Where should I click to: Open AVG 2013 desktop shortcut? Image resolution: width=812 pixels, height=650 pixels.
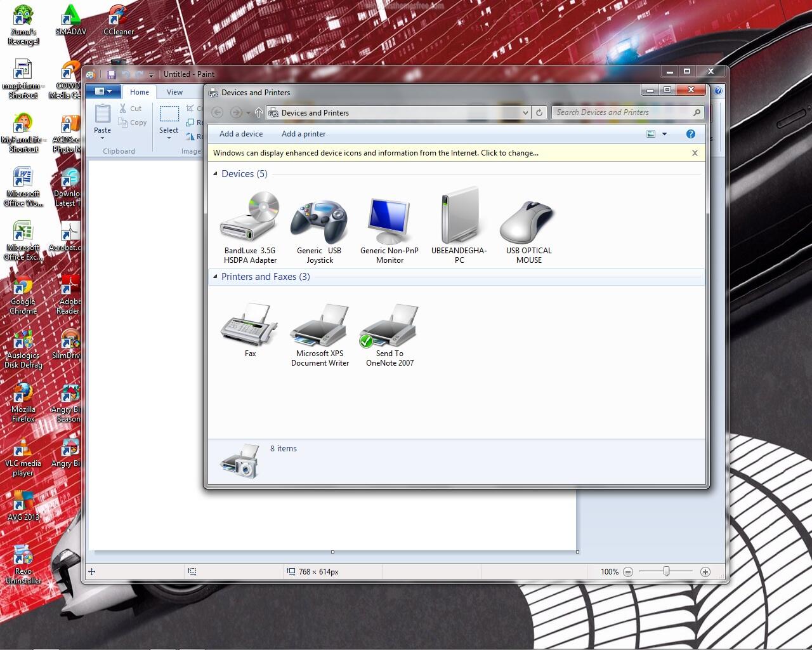(x=23, y=507)
